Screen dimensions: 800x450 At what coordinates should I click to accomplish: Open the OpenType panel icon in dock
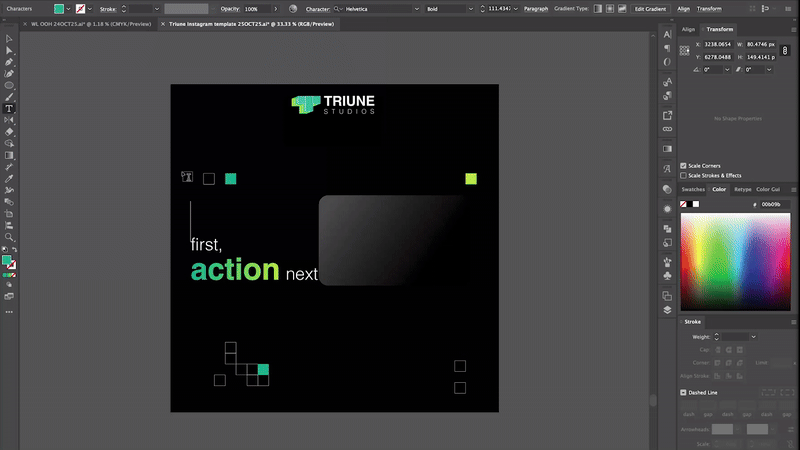[667, 62]
